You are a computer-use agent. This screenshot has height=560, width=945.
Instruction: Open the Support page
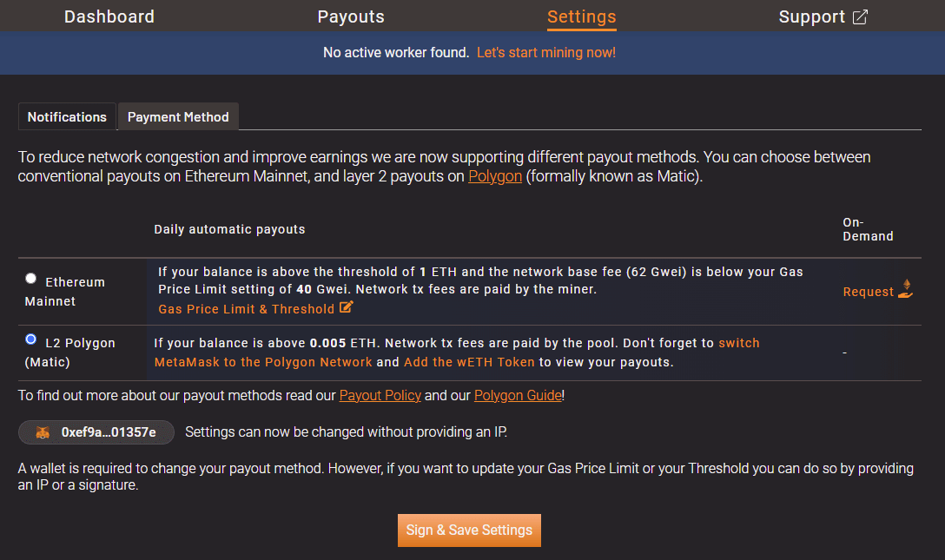tap(812, 16)
